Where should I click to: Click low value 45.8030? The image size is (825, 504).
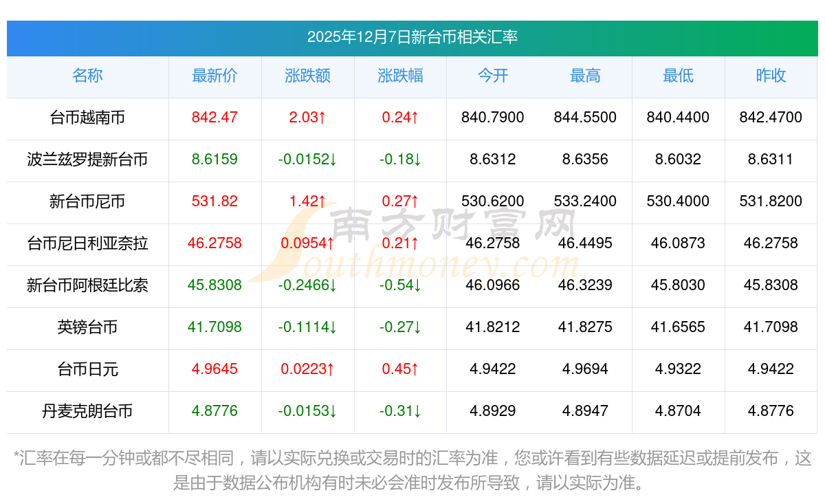point(678,285)
